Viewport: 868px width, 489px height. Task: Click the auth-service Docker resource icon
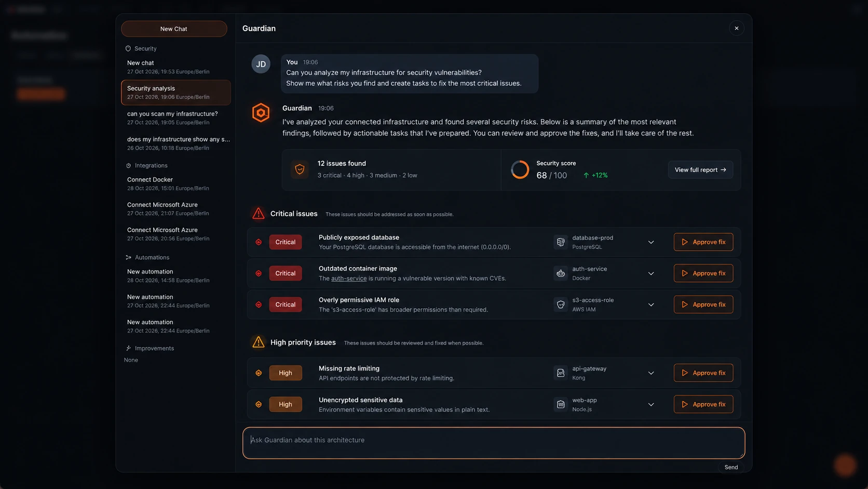pyautogui.click(x=561, y=273)
